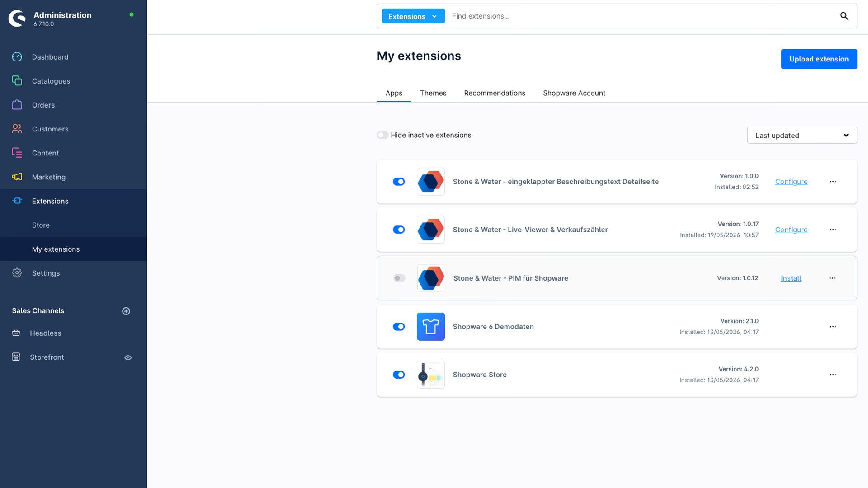
Task: Configure Live-Viewer & Verkaufszähler extension
Action: tap(791, 230)
